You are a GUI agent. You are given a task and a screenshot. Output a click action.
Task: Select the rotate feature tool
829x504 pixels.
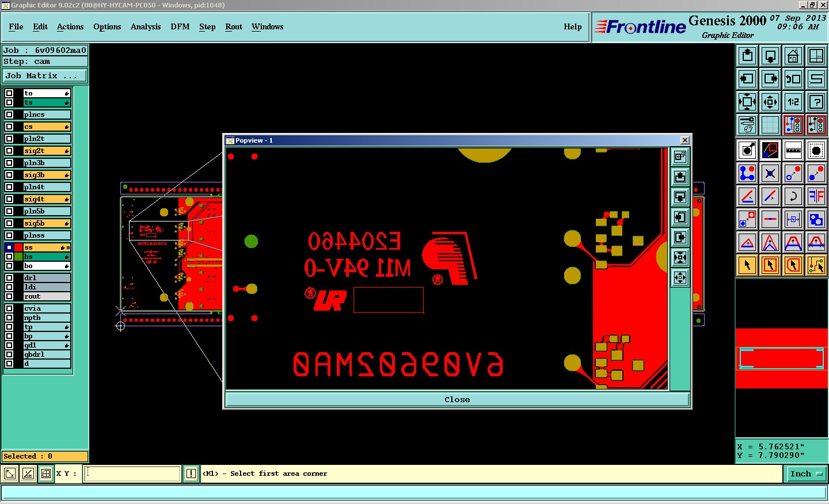[x=793, y=196]
